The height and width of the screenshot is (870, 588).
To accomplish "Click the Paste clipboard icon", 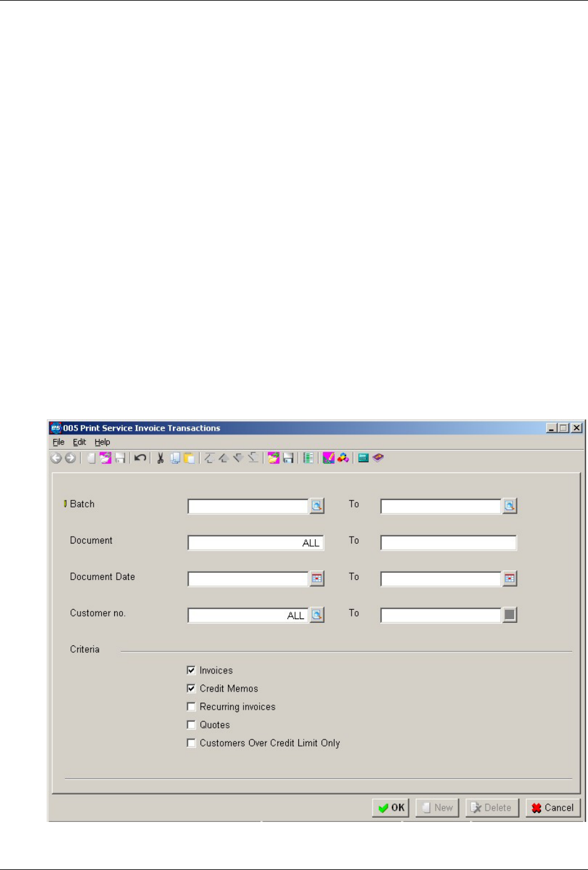I will click(189, 458).
